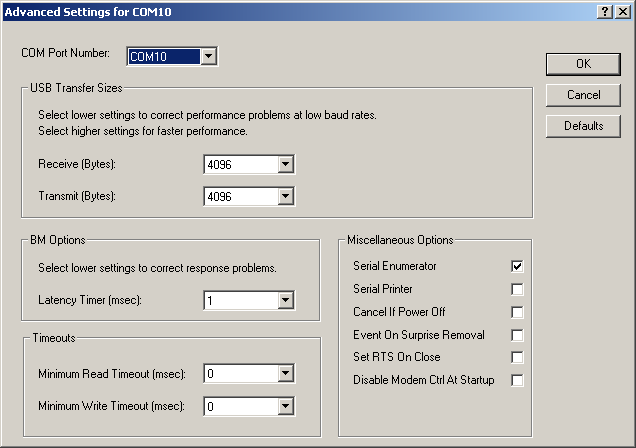636x448 pixels.
Task: Confirm settings with the OK button
Action: pyautogui.click(x=583, y=64)
